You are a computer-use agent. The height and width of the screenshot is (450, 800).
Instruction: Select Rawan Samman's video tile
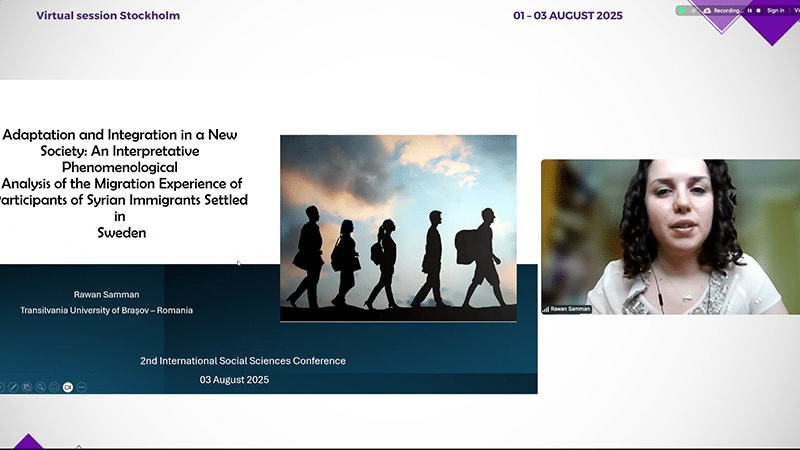(x=664, y=236)
